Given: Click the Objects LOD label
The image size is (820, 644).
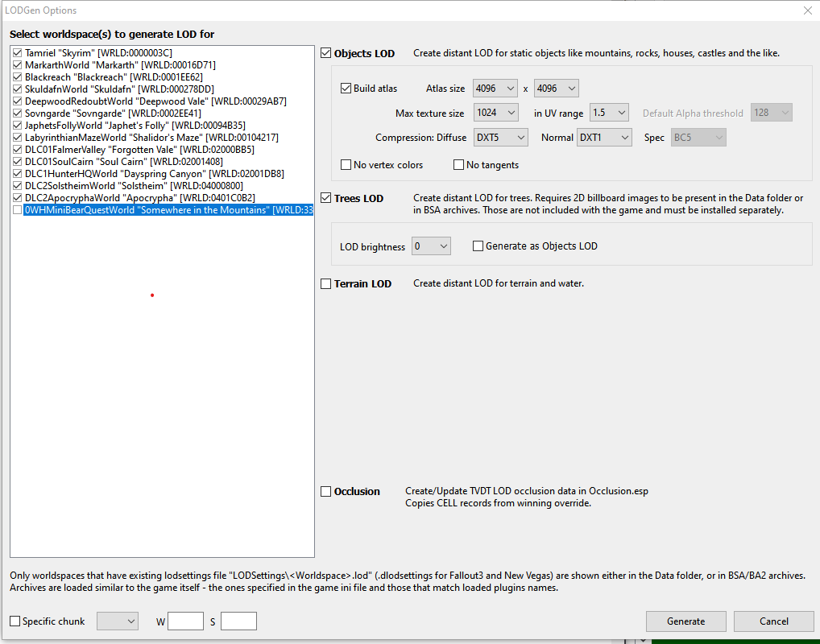Looking at the screenshot, I should pyautogui.click(x=365, y=53).
